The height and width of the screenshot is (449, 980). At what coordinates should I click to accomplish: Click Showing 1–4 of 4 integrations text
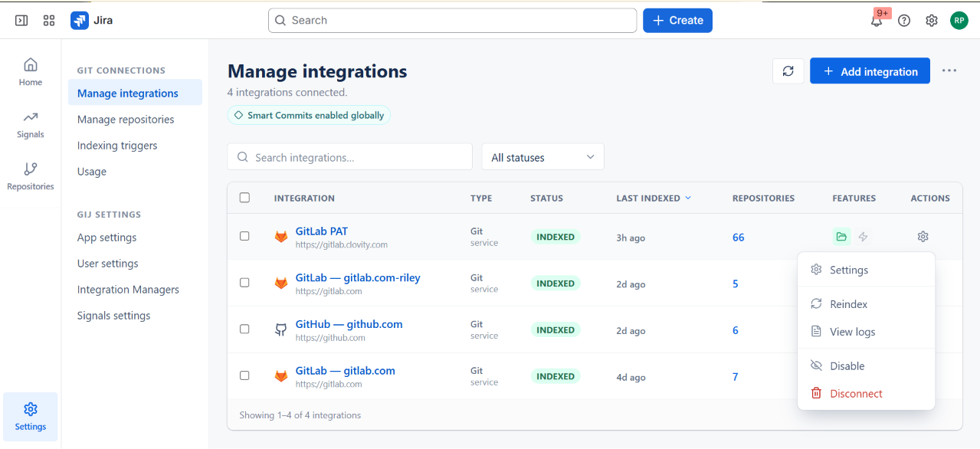pos(300,415)
